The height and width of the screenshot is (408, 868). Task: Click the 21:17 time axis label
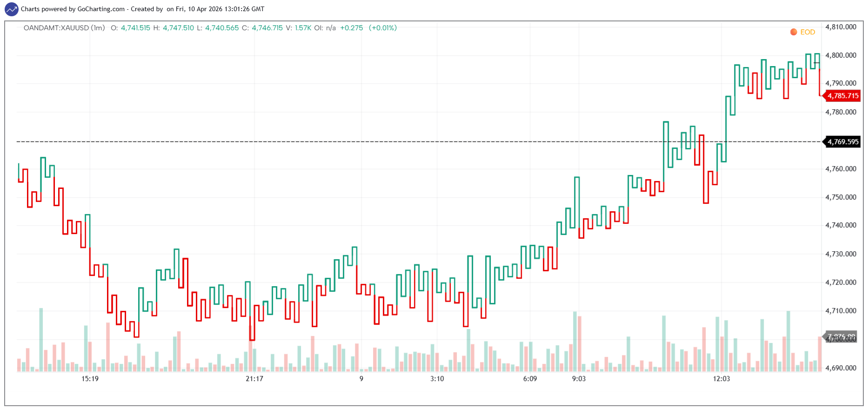pyautogui.click(x=254, y=379)
